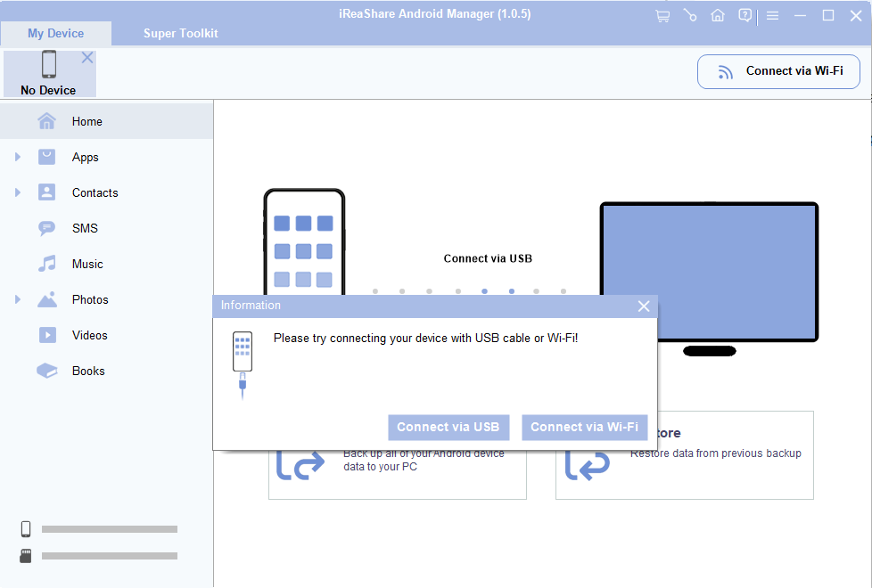Open the help feedback icon
This screenshot has height=588, width=872.
point(745,15)
